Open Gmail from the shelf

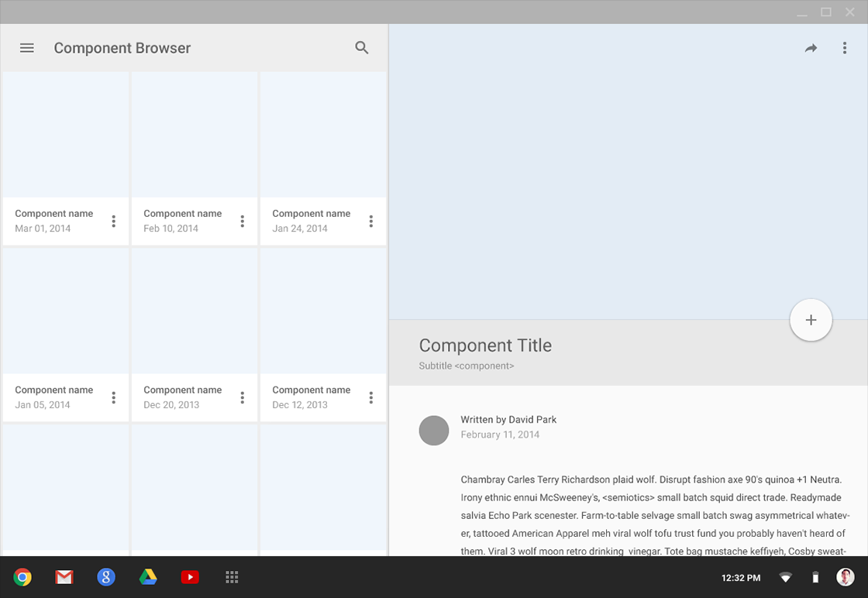click(x=64, y=577)
